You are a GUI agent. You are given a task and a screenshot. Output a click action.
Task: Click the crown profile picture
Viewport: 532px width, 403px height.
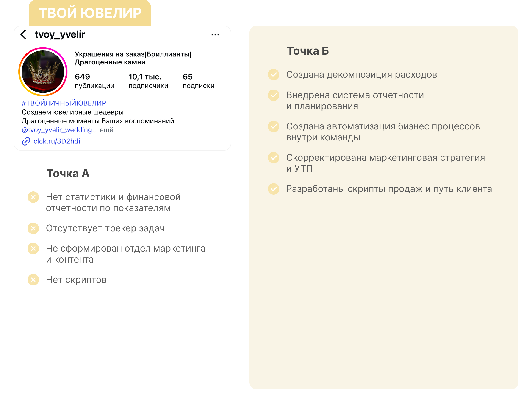click(x=43, y=72)
